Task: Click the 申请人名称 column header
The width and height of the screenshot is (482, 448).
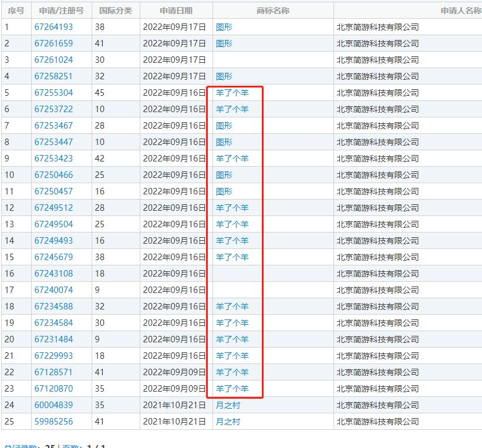Action: pos(461,11)
